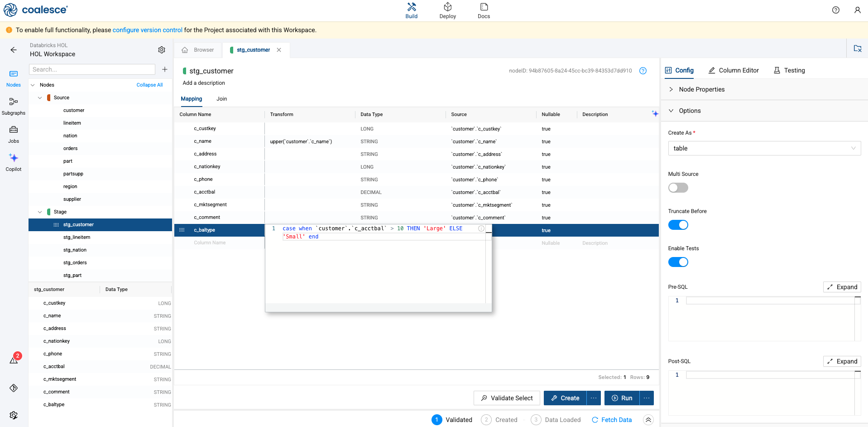The image size is (868, 427).
Task: Open the user profile icon
Action: [857, 10]
